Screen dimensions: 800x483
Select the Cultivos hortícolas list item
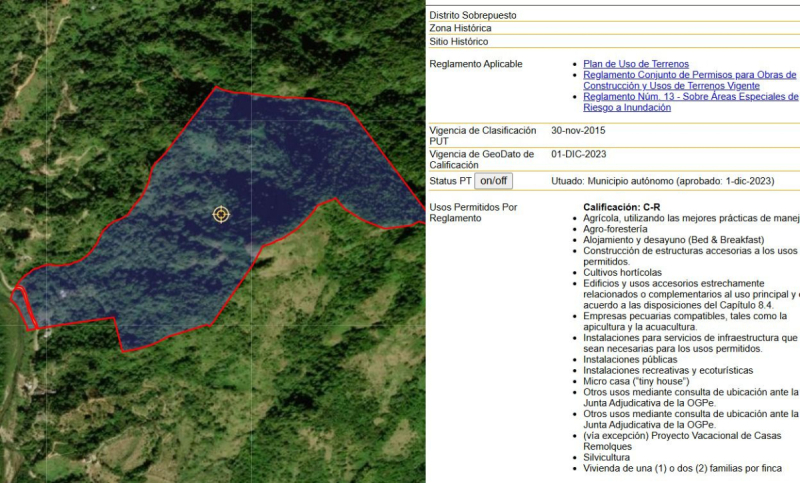pos(622,272)
